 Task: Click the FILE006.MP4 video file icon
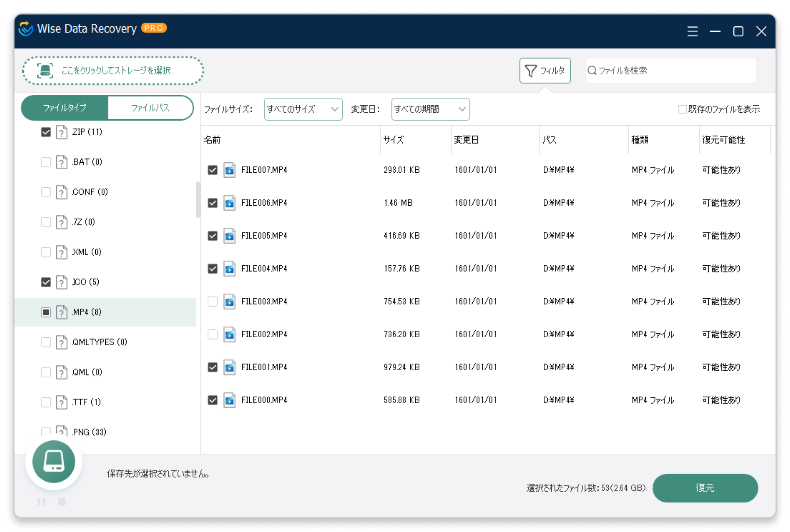click(x=229, y=203)
